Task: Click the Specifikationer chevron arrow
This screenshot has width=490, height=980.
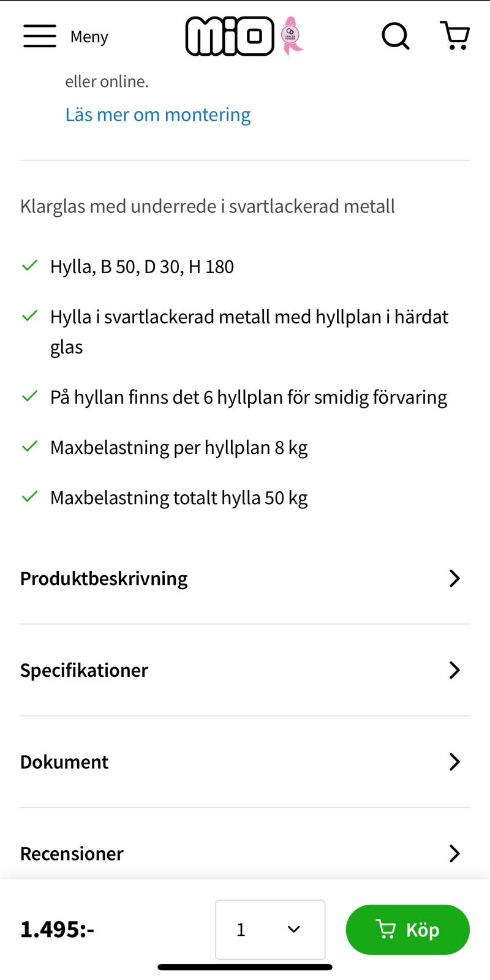Action: [x=454, y=670]
